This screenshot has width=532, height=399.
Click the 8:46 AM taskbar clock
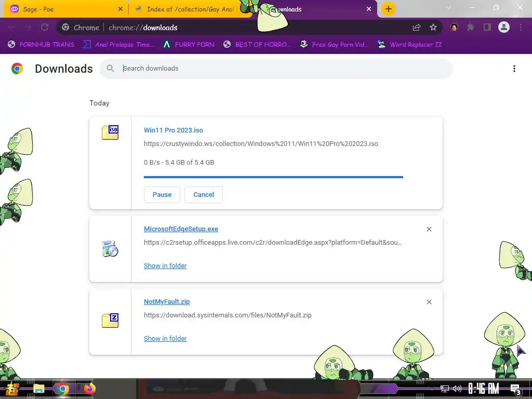click(484, 389)
